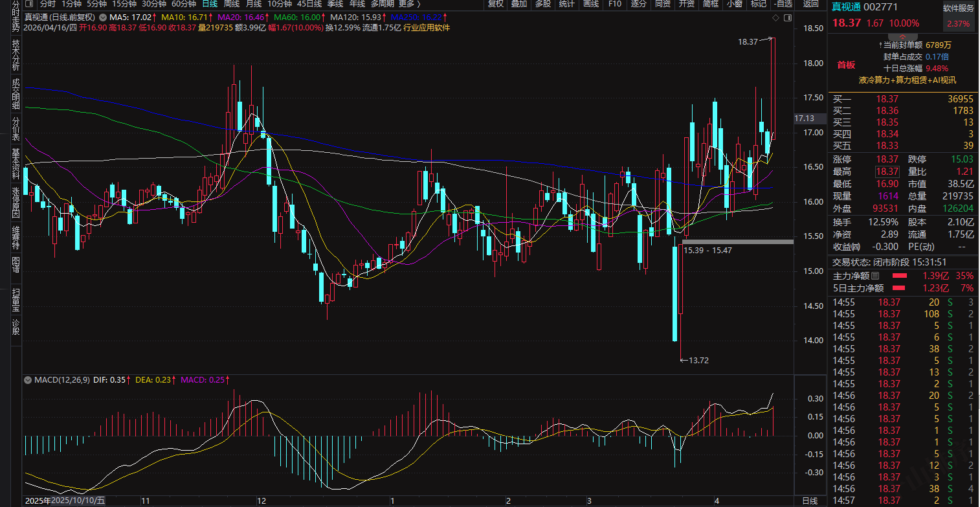Toggle 自选 watchlist for this stock

[x=783, y=4]
